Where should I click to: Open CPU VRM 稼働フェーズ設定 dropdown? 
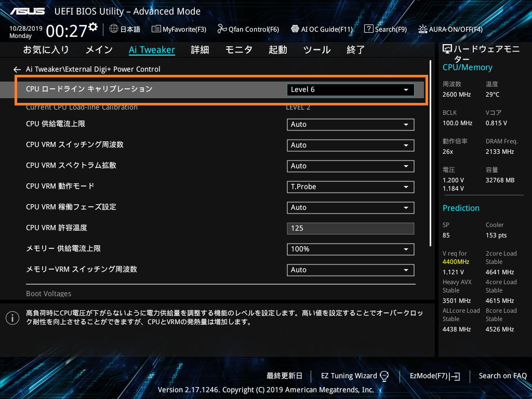[351, 208]
